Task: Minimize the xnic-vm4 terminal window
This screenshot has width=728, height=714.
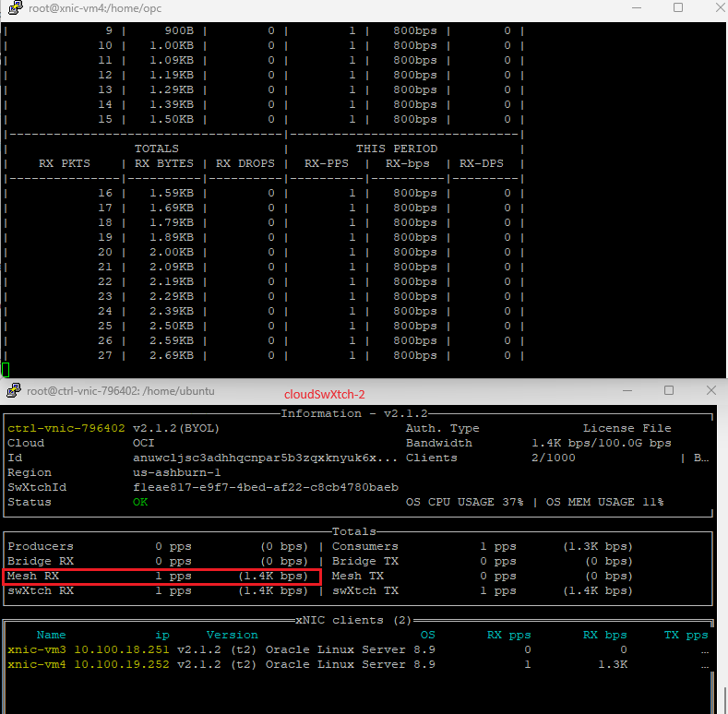Action: (635, 8)
